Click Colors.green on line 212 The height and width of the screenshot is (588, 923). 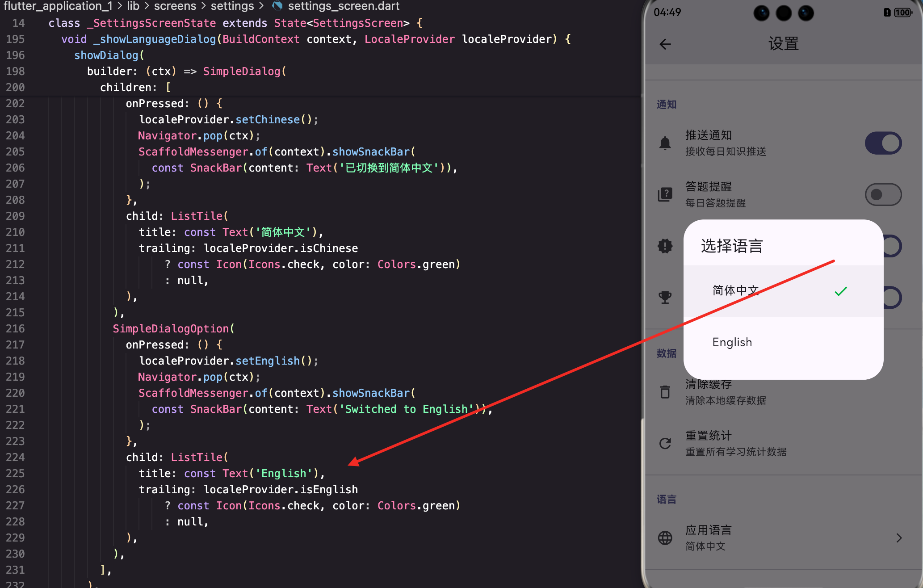[x=416, y=264]
